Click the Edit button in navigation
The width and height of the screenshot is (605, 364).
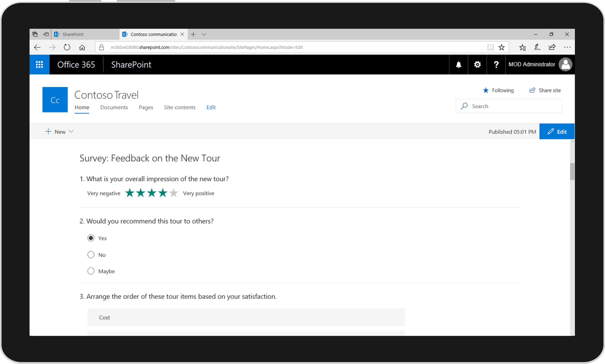point(211,107)
